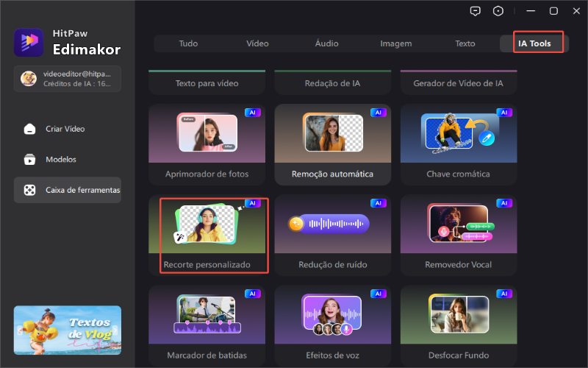Open Texto para vídeo tool
The height and width of the screenshot is (368, 588).
[207, 83]
